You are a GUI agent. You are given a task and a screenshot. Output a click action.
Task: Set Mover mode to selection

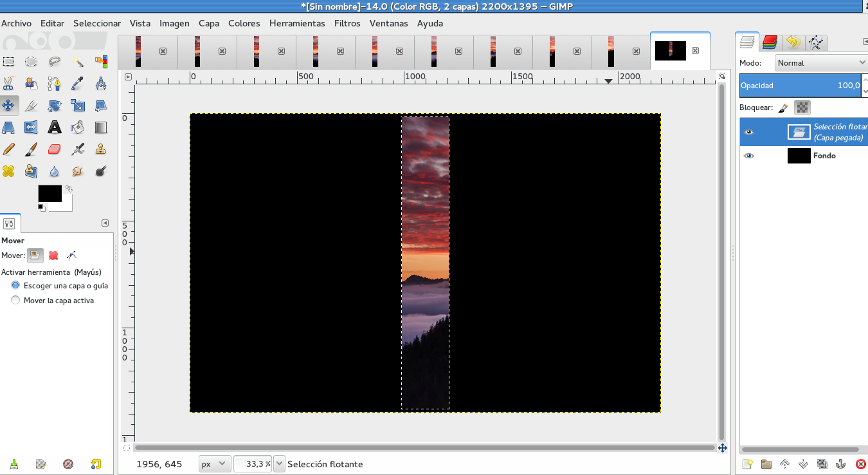pos(53,255)
